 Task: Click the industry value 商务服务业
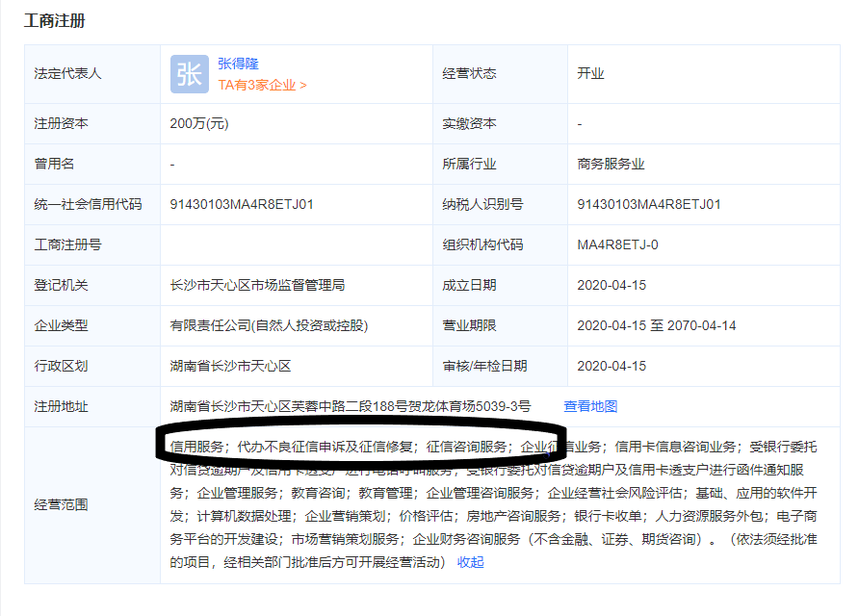click(611, 164)
